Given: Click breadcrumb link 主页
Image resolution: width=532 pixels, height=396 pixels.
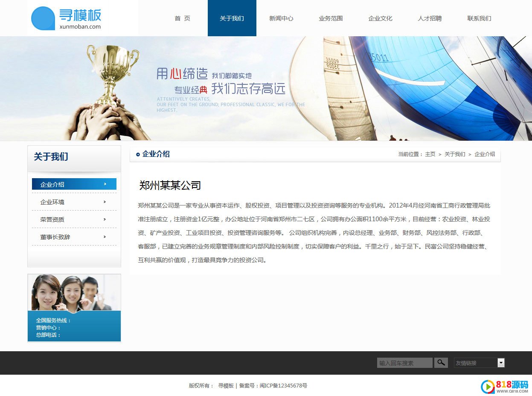Looking at the screenshot, I should point(430,154).
